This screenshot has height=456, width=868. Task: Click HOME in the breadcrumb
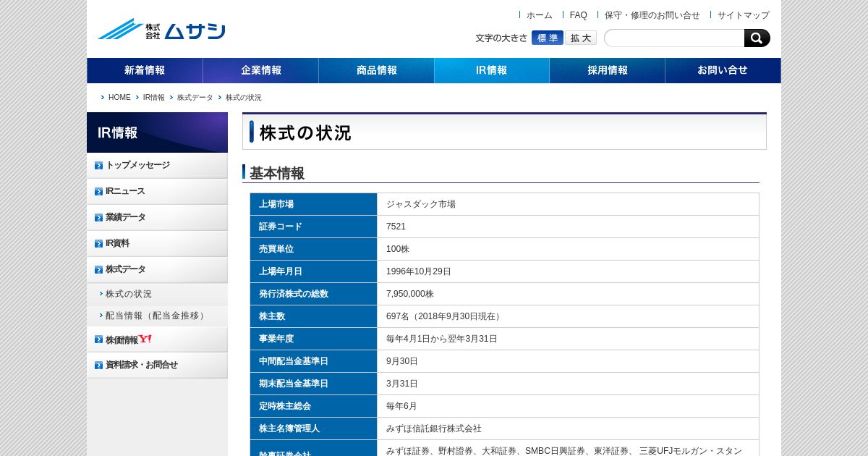[119, 98]
